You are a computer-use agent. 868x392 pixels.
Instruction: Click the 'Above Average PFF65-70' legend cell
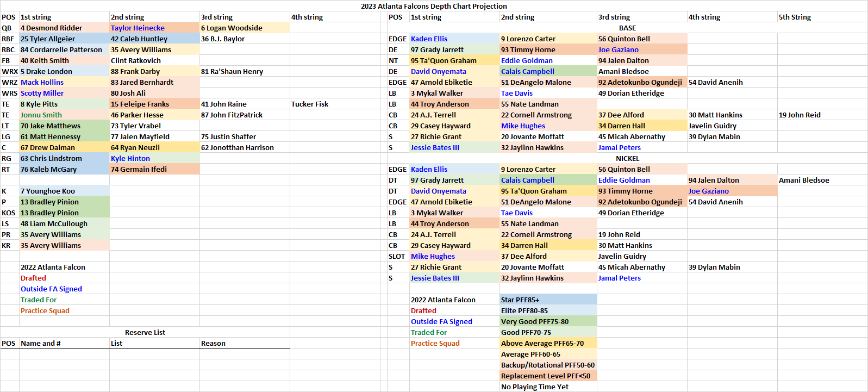548,343
